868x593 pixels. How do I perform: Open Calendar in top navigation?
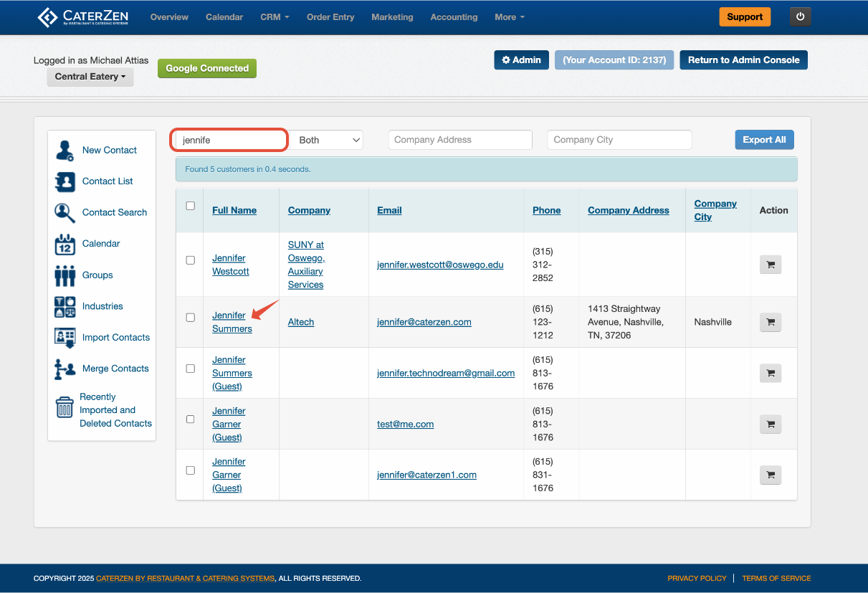tap(224, 17)
